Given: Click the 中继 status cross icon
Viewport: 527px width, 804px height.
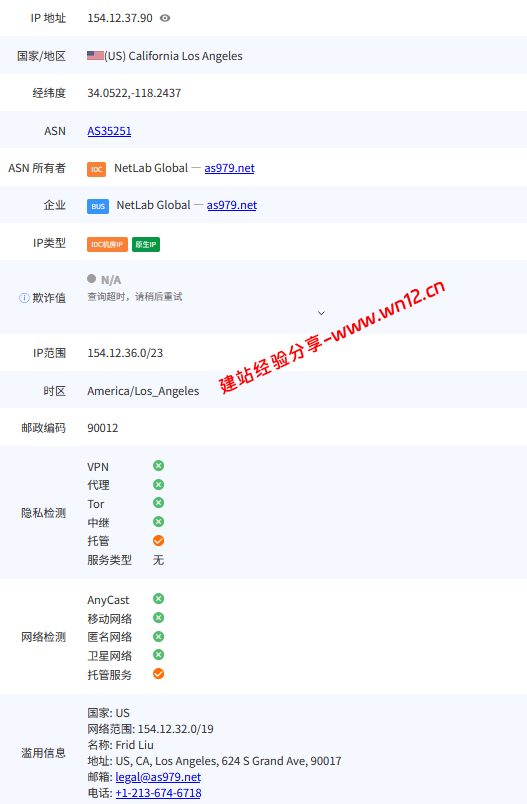Looking at the screenshot, I should click(158, 521).
